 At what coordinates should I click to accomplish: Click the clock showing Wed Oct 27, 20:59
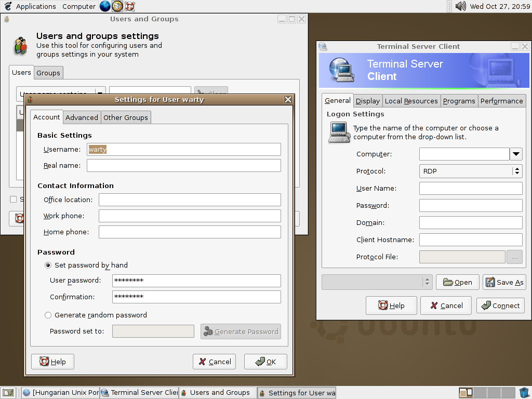(x=500, y=6)
